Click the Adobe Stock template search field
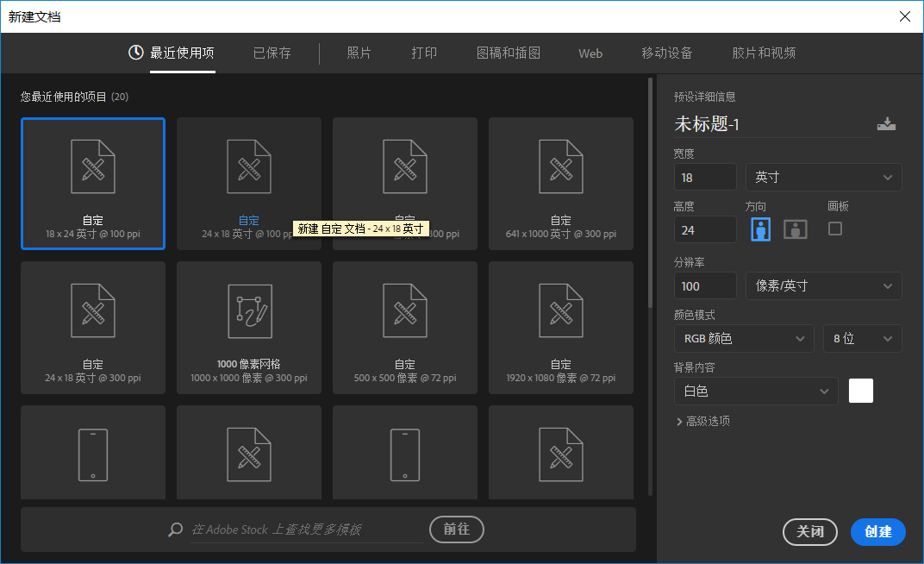The image size is (924, 564). tap(307, 530)
